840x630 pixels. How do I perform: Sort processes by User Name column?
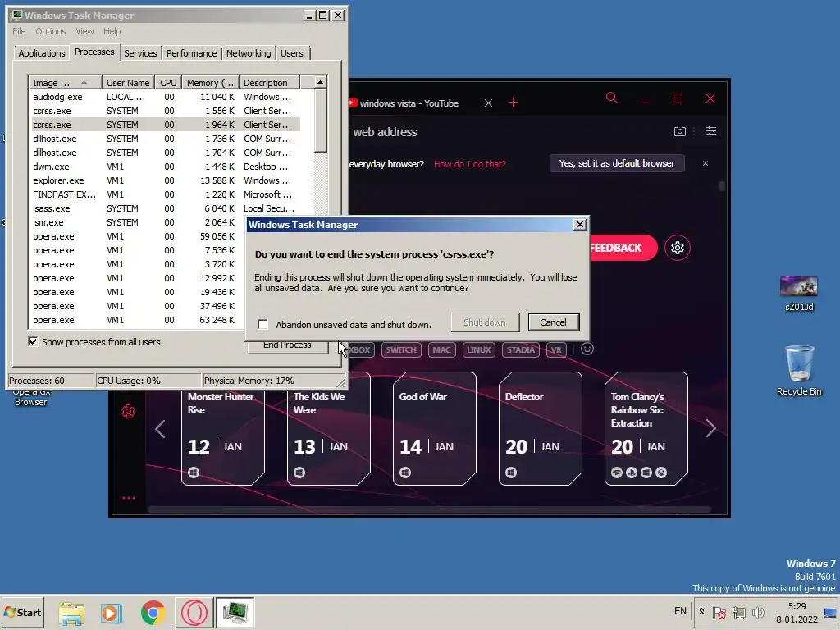128,83
